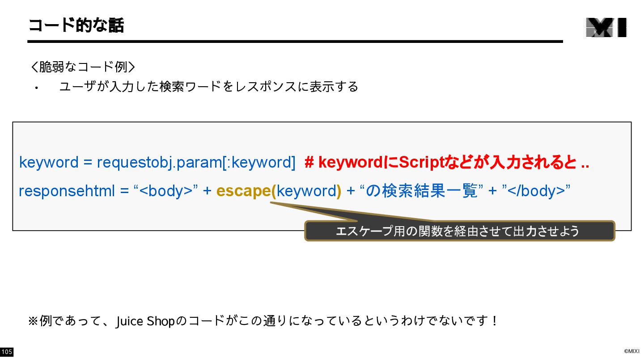Click the Juice Shop words in footnote
Viewport: 644px width, 362px height.
coord(145,321)
